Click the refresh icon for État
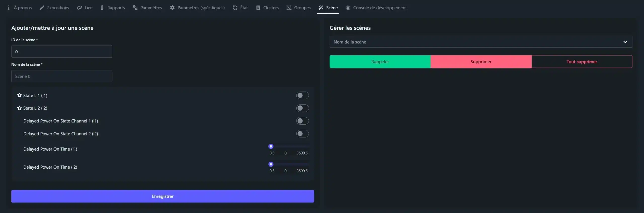The image size is (644, 213). [235, 8]
